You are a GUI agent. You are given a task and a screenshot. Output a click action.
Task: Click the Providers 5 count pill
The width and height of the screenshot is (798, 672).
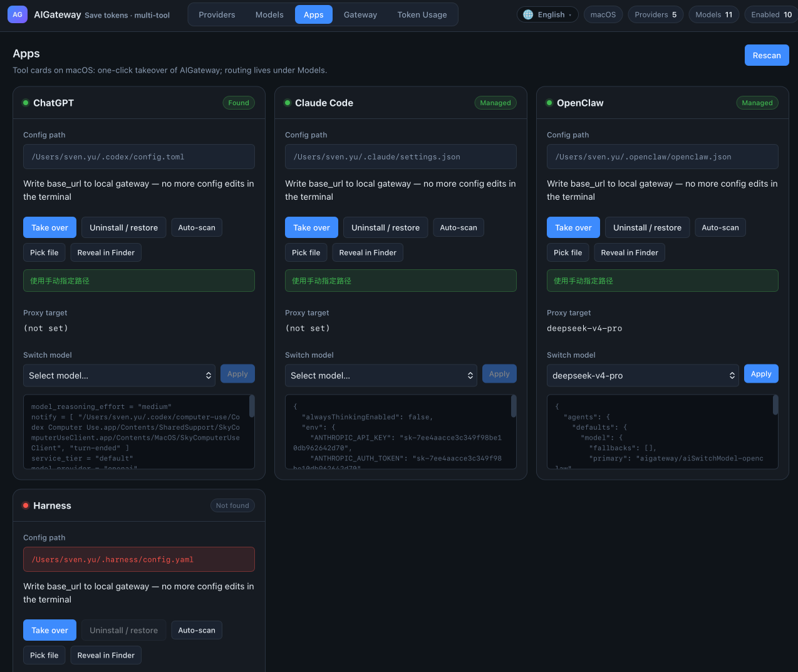(656, 14)
